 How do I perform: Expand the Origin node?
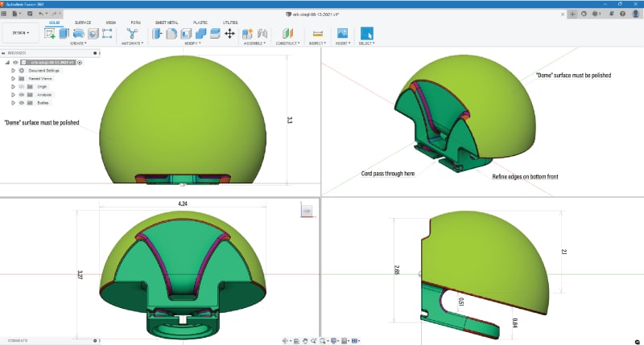(x=13, y=87)
